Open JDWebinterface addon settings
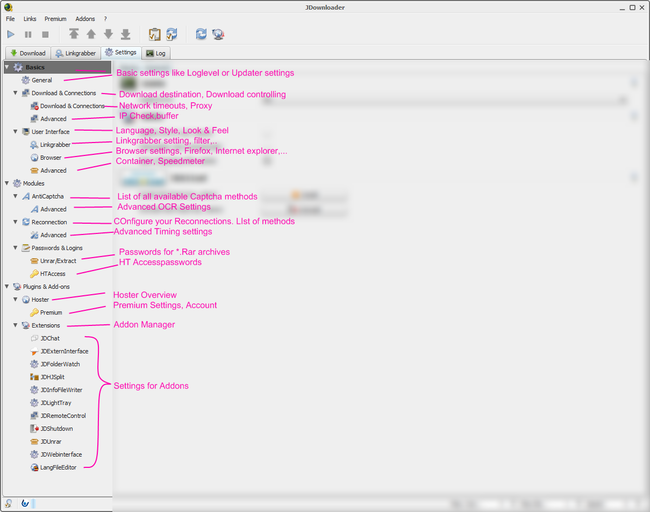The image size is (650, 512). tap(56, 454)
